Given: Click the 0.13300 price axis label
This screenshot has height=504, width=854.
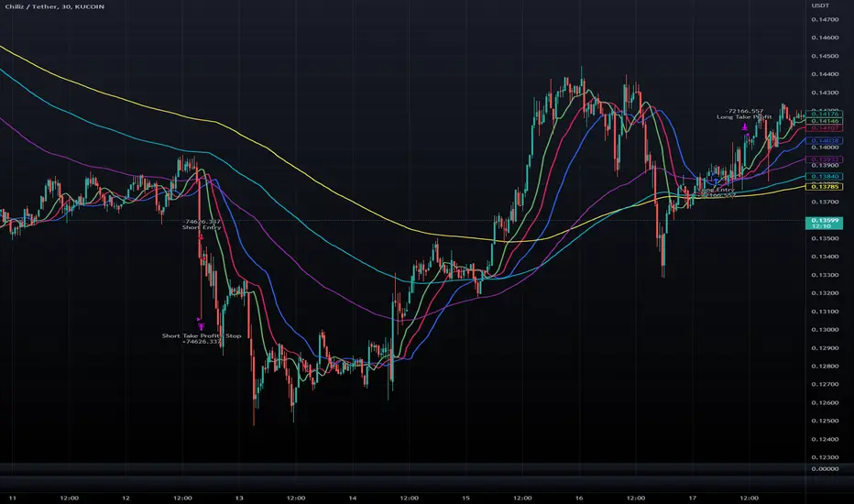Looking at the screenshot, I should point(825,275).
